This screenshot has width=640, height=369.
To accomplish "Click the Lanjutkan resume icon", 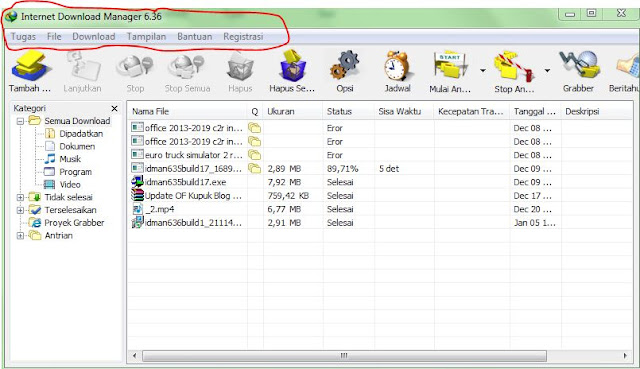I will (83, 66).
